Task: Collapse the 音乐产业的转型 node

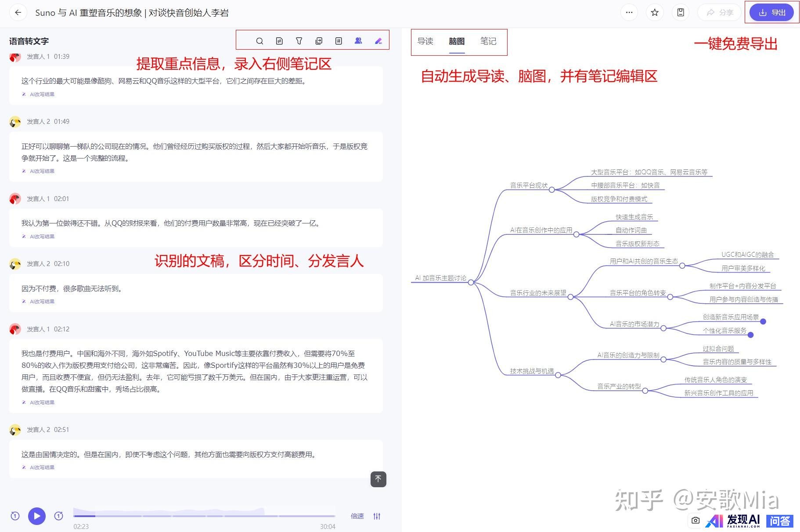Action: click(x=645, y=391)
